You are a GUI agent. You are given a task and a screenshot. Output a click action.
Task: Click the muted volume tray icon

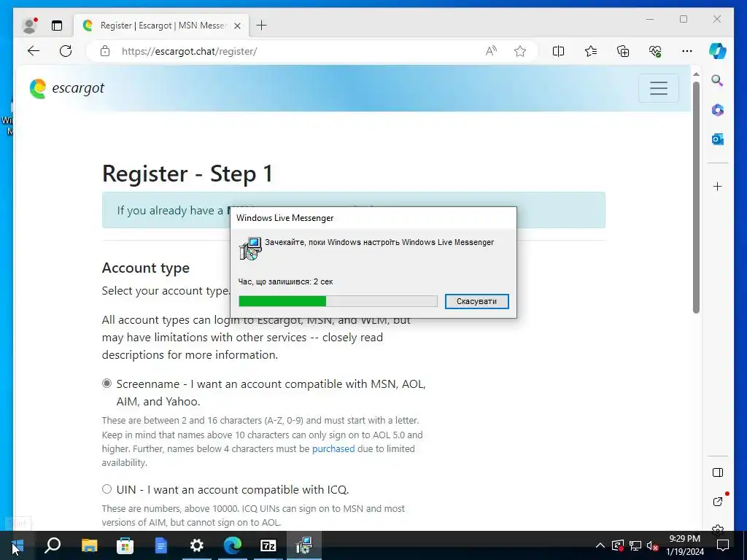click(x=653, y=545)
